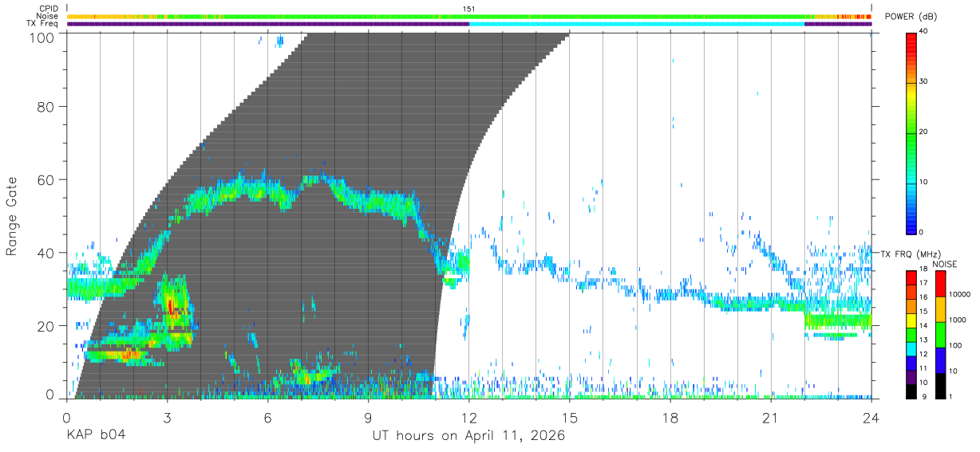
Task: Click the green echo band at gate 22 near 23 UT
Action: point(838,321)
